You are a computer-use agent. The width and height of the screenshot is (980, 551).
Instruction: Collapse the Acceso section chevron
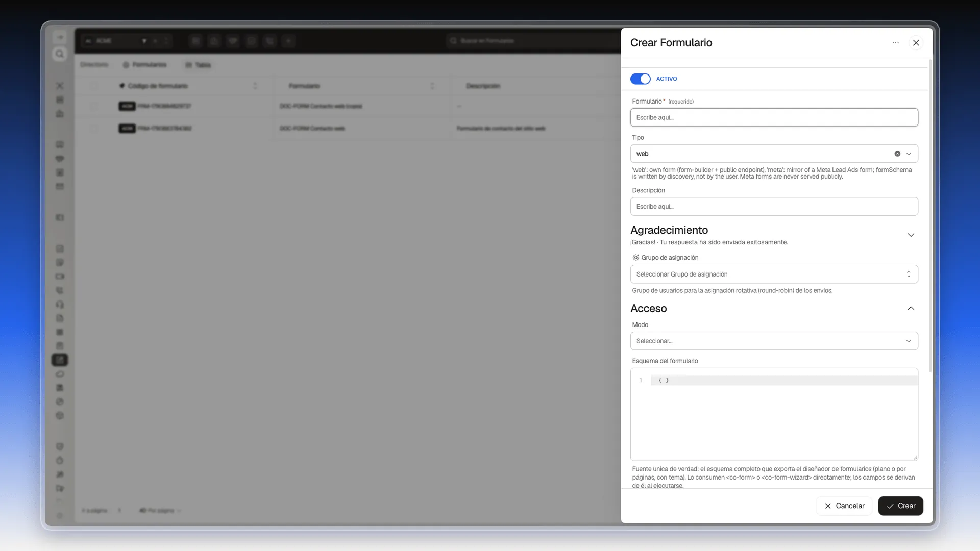click(911, 308)
